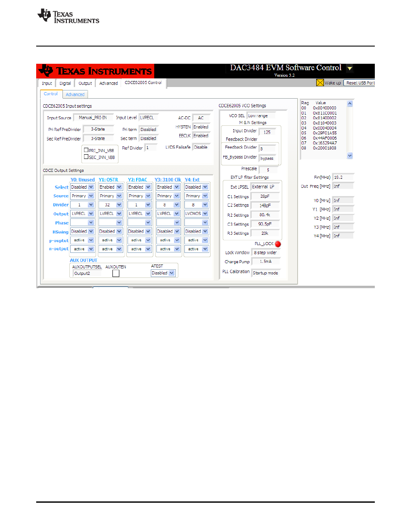Image resolution: width=411 pixels, height=532 pixels.
Task: Select the Control sub-tab
Action: (51, 94)
